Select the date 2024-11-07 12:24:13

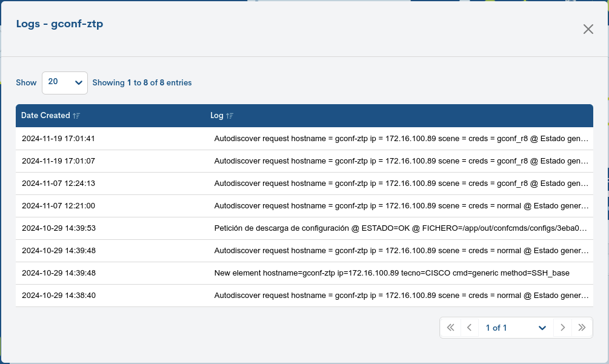(58, 184)
